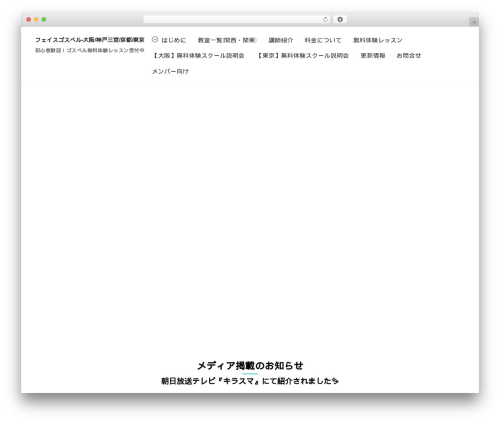Open 【東京】無料体験スクール説明会 menu item

[x=302, y=56]
